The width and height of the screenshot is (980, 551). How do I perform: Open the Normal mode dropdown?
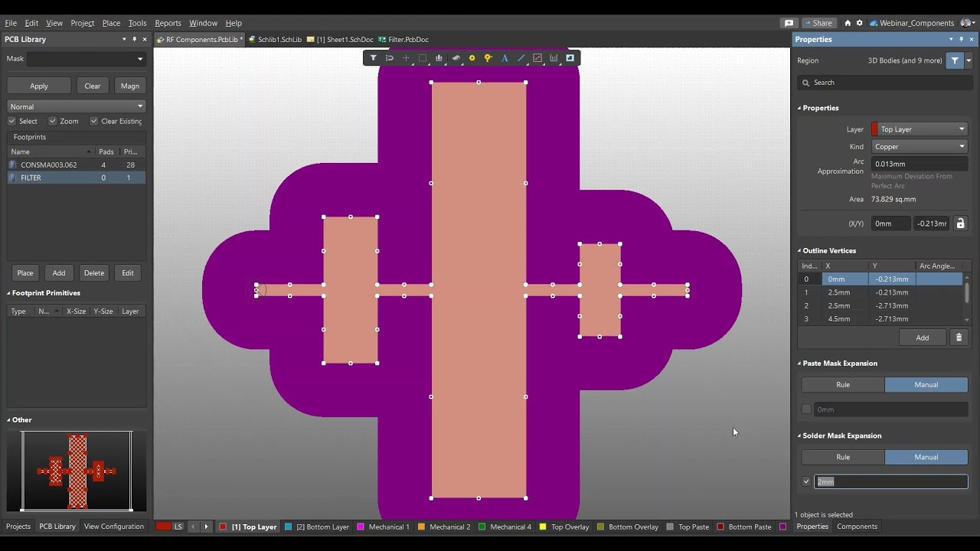[76, 106]
